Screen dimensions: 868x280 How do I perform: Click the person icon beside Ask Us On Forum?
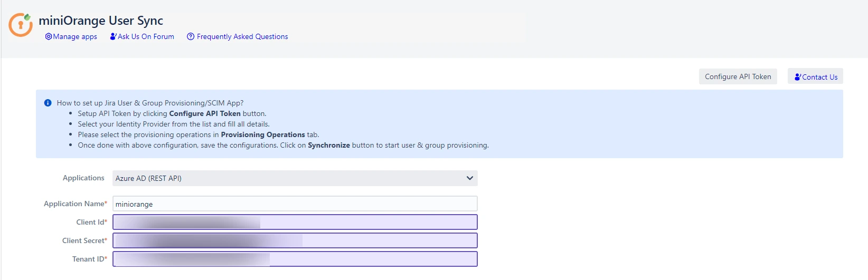click(x=113, y=36)
